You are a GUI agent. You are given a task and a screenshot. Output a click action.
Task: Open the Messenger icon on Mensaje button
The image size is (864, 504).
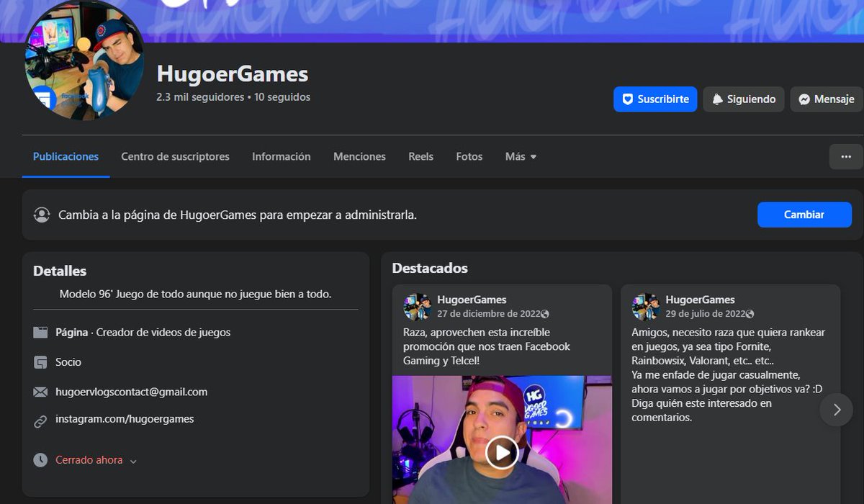(804, 99)
